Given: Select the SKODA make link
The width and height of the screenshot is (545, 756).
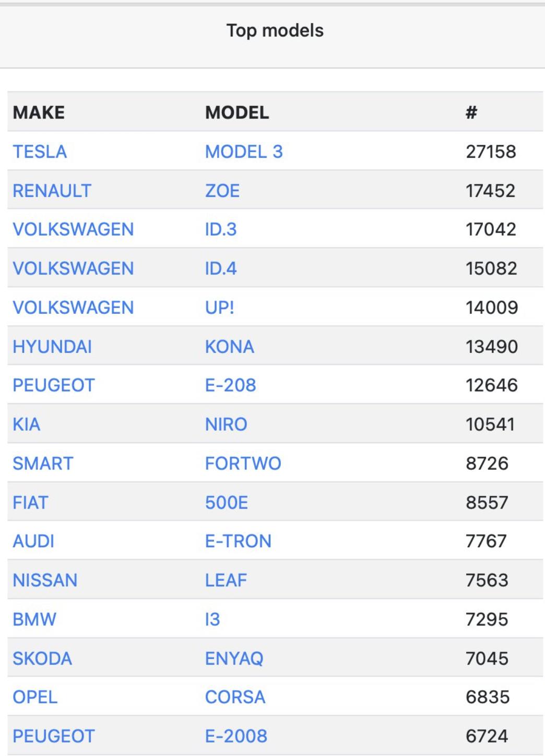Looking at the screenshot, I should [x=42, y=659].
